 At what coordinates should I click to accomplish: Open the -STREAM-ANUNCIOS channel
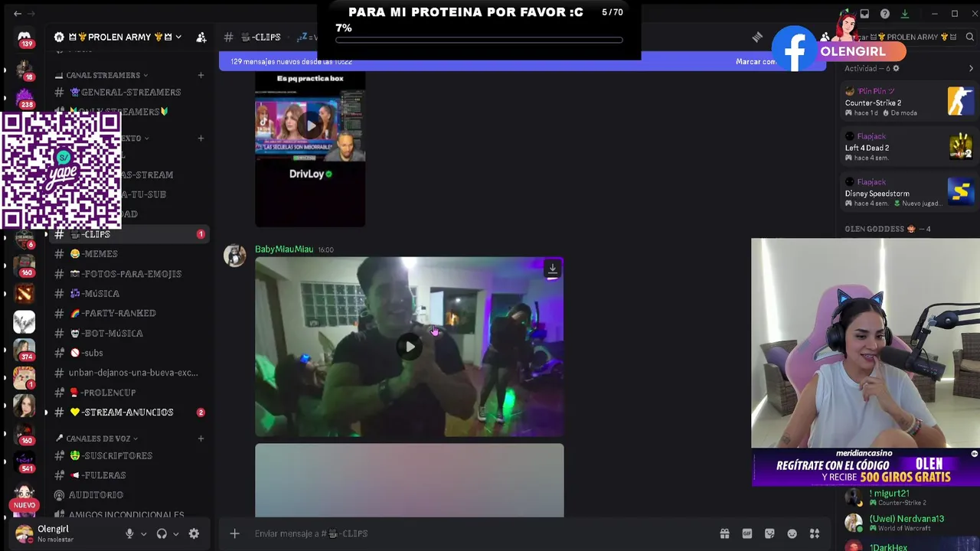point(129,412)
